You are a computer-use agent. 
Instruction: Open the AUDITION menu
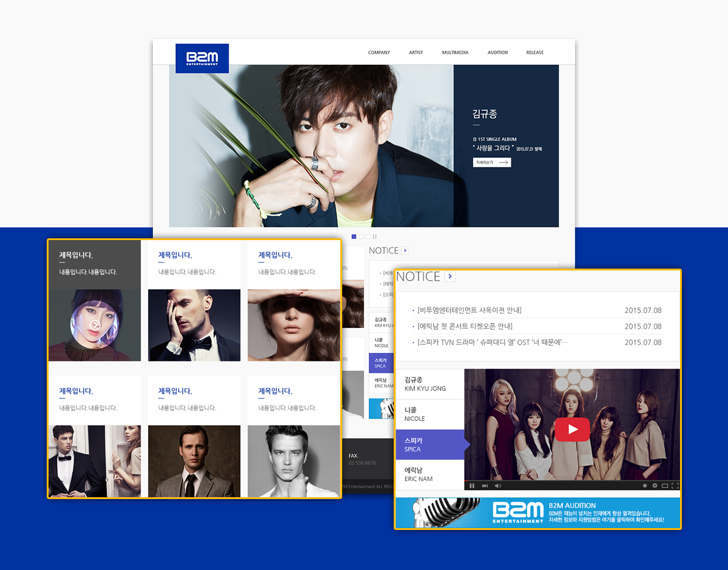[497, 53]
